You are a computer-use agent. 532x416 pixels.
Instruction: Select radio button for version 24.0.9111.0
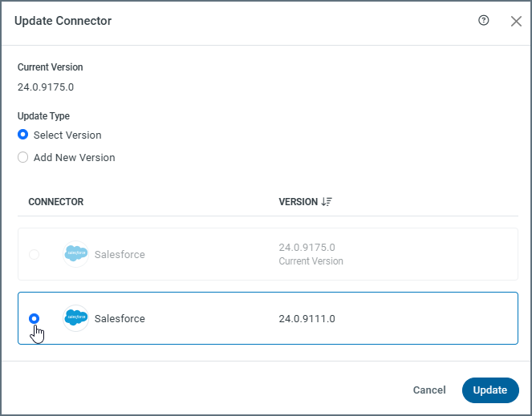[x=34, y=318]
